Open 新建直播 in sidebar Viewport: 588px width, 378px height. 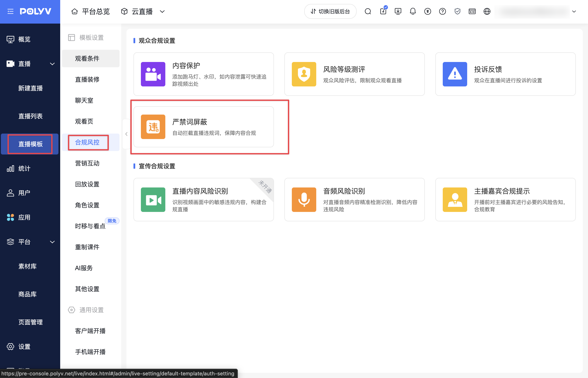[x=30, y=88]
